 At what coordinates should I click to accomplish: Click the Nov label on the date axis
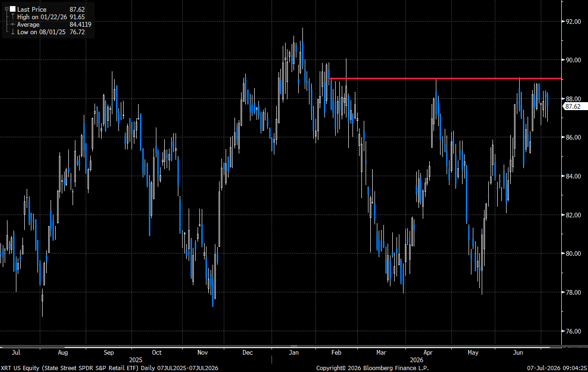203,352
